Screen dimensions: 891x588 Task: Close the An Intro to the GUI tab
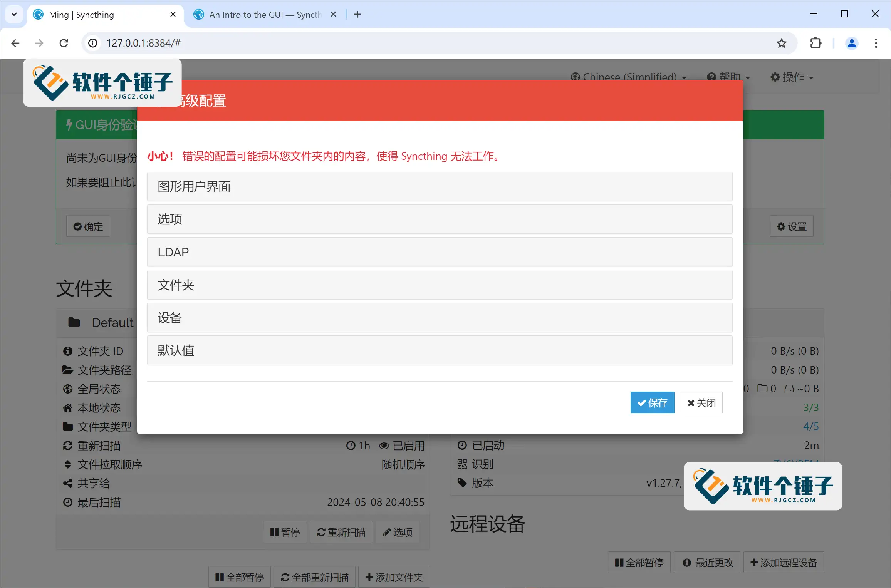[333, 14]
